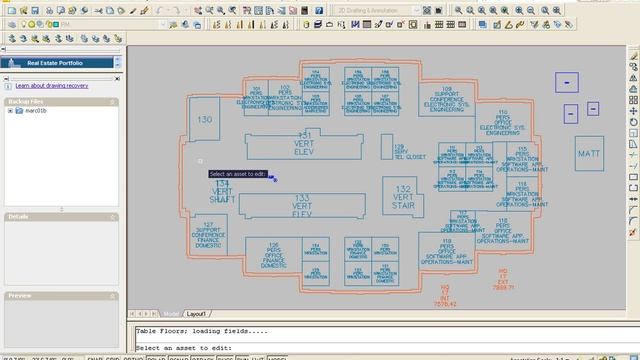The width and height of the screenshot is (640, 360).
Task: Open the 2D Drafting & Annotation workspace dropdown
Action: pos(416,10)
